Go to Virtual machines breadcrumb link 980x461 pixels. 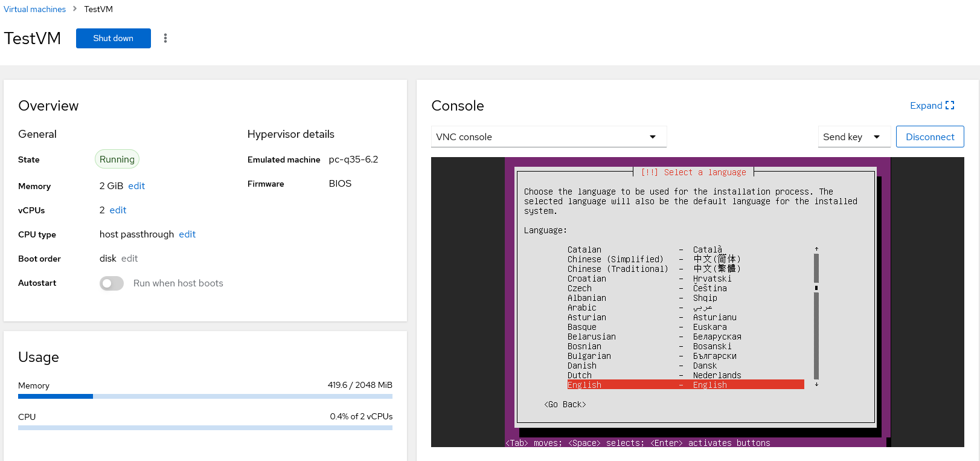(35, 9)
